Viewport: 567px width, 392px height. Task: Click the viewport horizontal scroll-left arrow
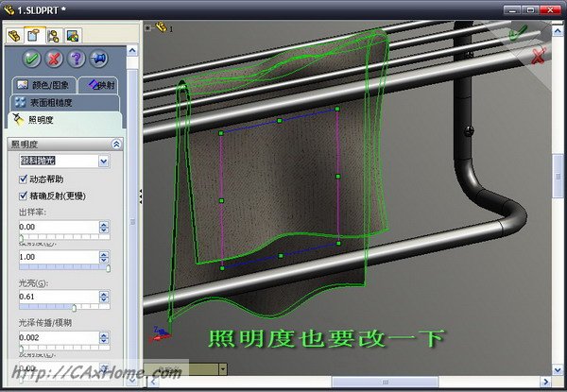(x=153, y=382)
